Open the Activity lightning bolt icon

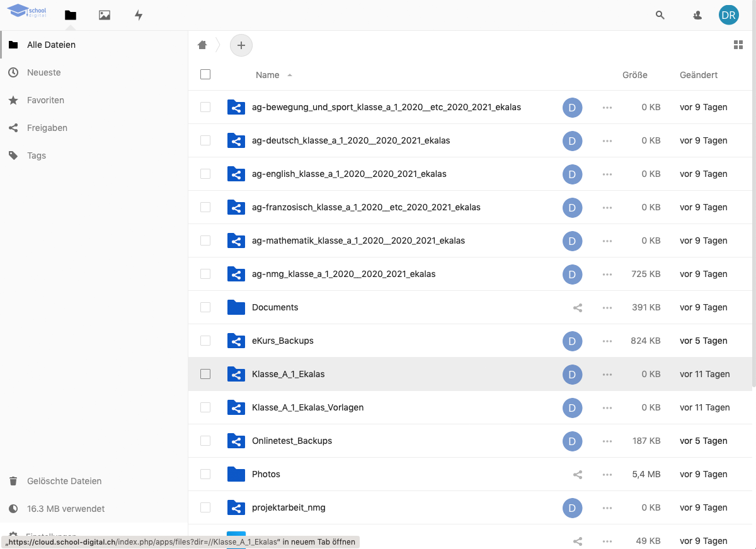click(139, 15)
